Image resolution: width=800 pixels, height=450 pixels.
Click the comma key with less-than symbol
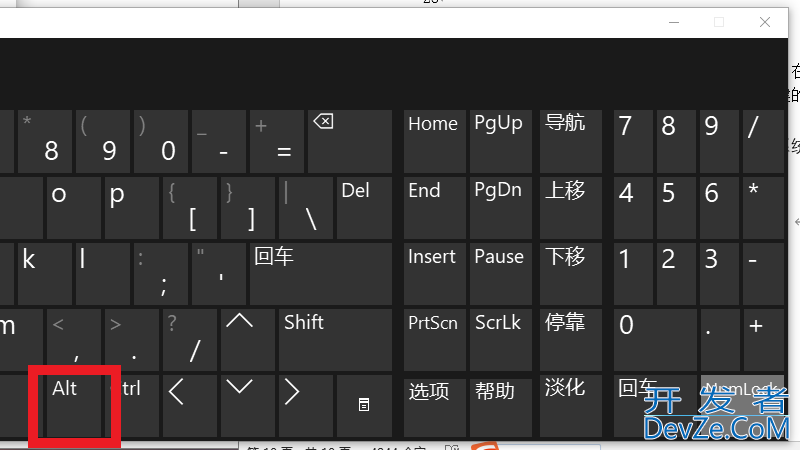[x=73, y=340]
